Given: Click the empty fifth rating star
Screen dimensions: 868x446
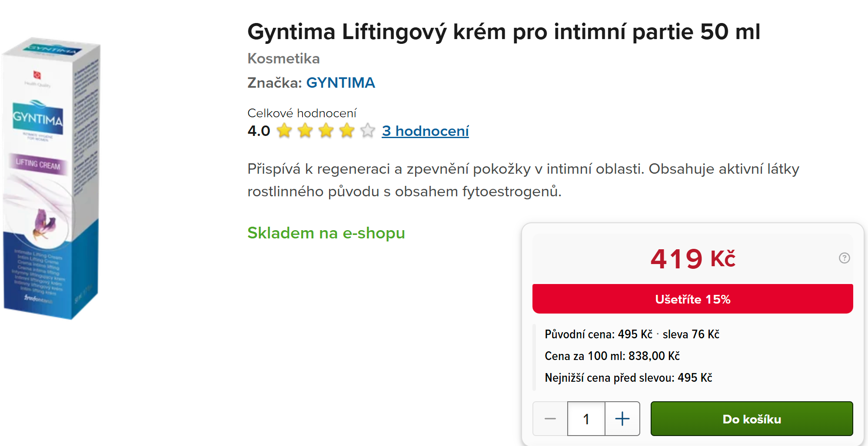Looking at the screenshot, I should [368, 130].
